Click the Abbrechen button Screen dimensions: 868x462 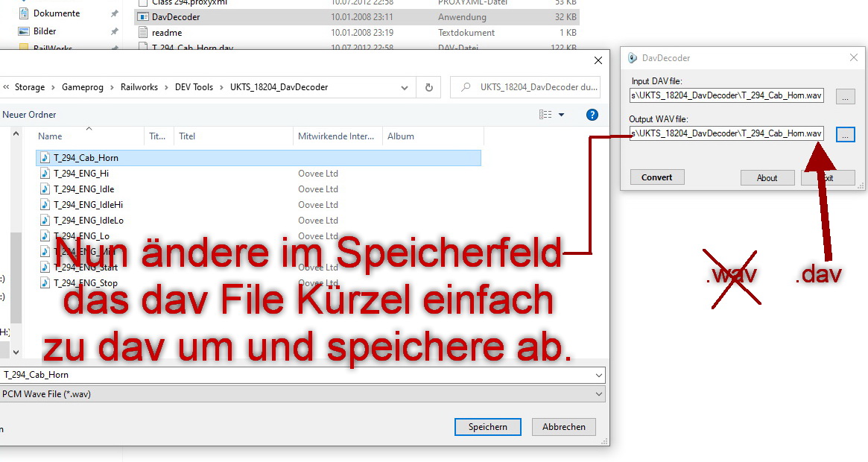click(563, 427)
